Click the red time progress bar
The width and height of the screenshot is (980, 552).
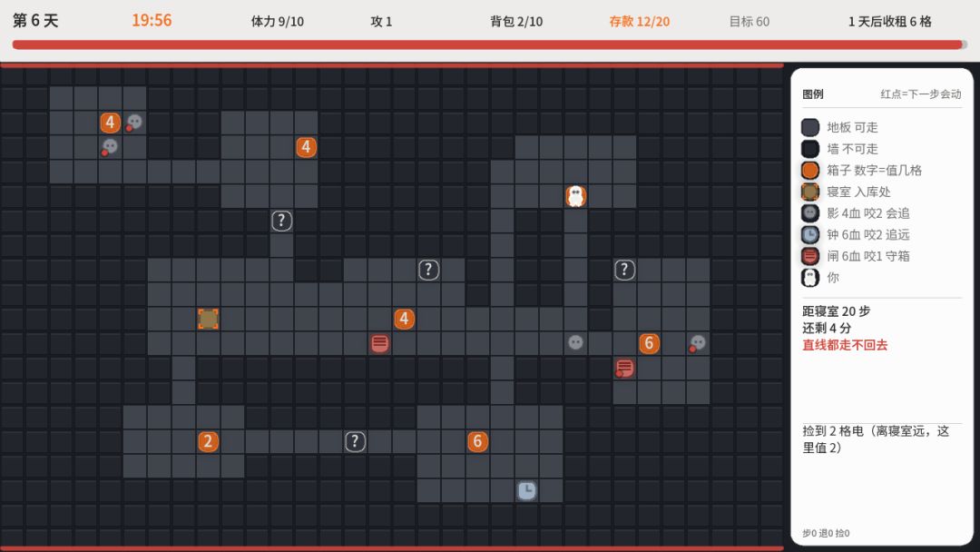coord(489,45)
